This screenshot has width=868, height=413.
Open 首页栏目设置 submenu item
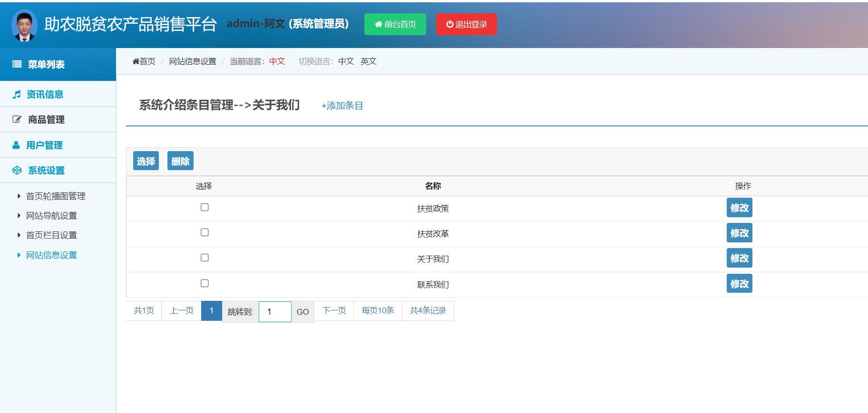click(51, 235)
